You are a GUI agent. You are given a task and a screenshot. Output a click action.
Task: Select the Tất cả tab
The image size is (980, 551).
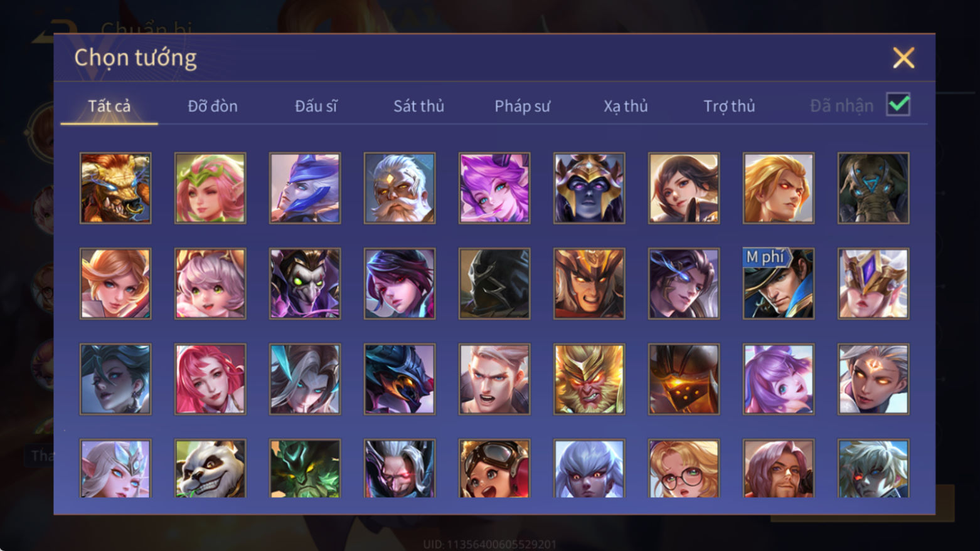click(x=109, y=106)
